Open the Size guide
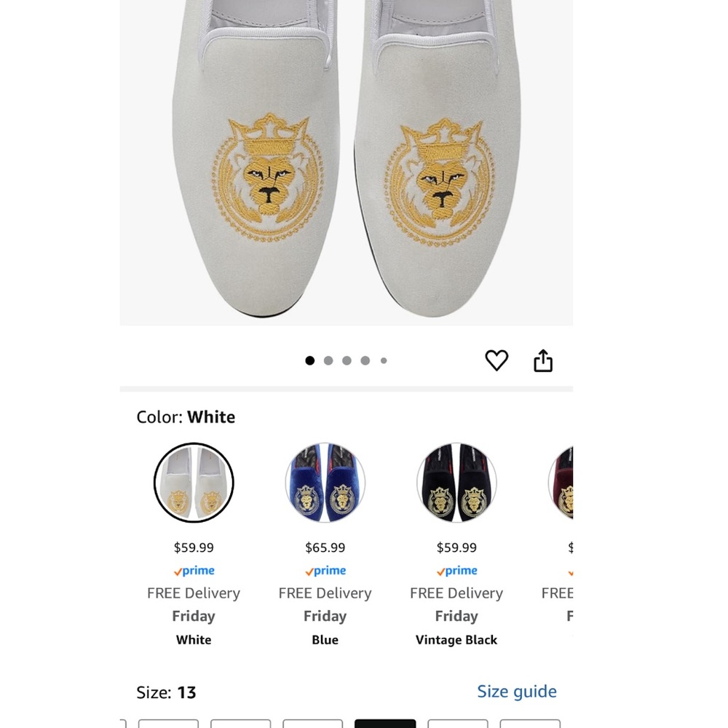Viewport: 728px width, 728px height. coord(517,691)
